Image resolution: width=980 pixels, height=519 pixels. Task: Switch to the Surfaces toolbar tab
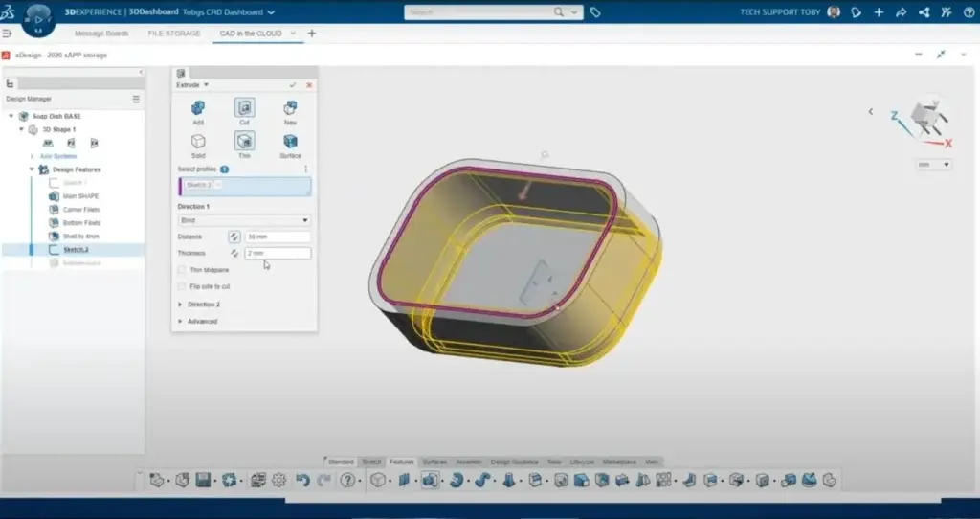[434, 462]
